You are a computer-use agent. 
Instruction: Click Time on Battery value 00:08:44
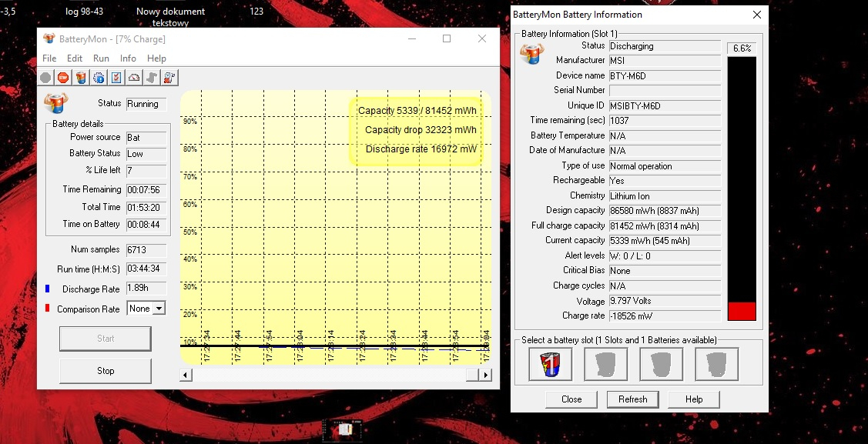(146, 225)
